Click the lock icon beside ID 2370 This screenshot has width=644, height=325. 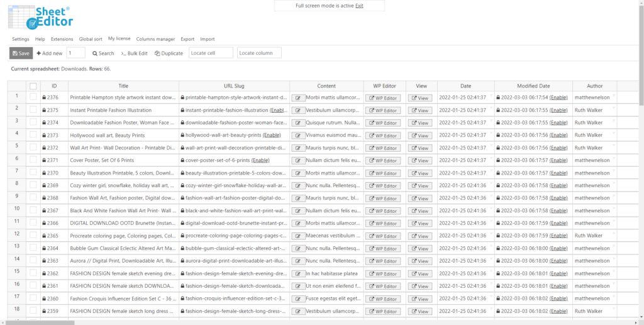44,173
